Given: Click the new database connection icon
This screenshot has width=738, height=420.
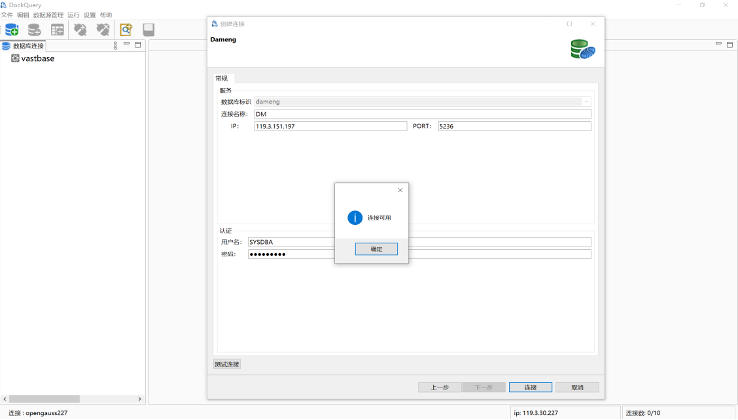Looking at the screenshot, I should [x=11, y=30].
